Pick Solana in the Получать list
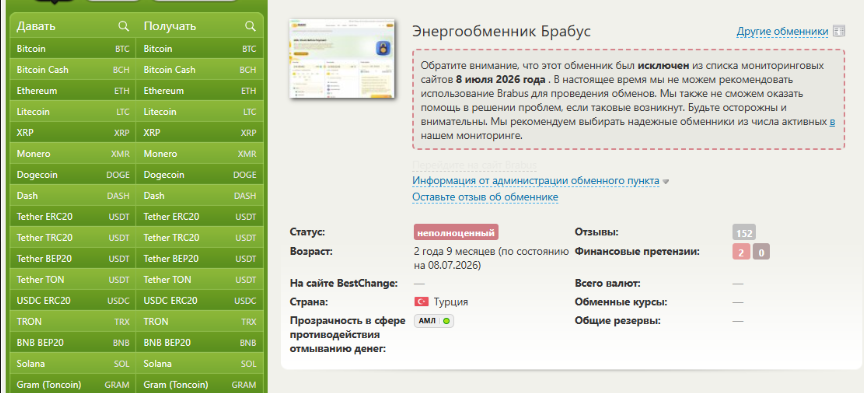 click(200, 364)
